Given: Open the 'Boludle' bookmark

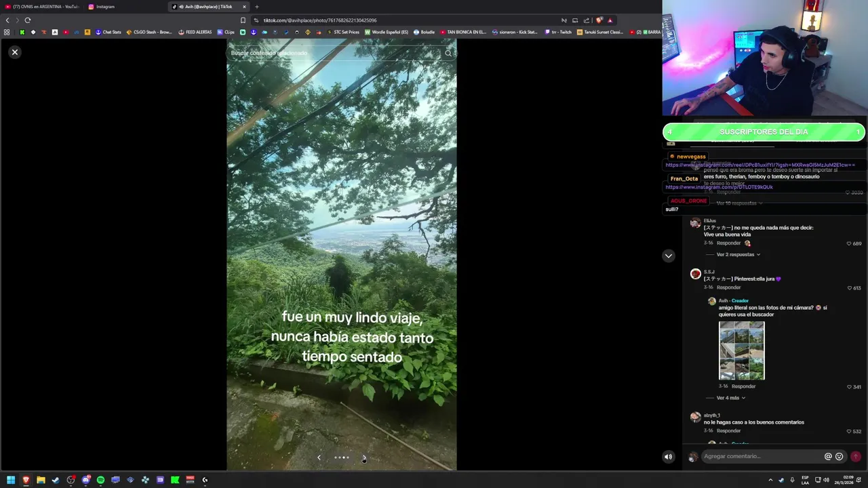Looking at the screenshot, I should pyautogui.click(x=425, y=32).
